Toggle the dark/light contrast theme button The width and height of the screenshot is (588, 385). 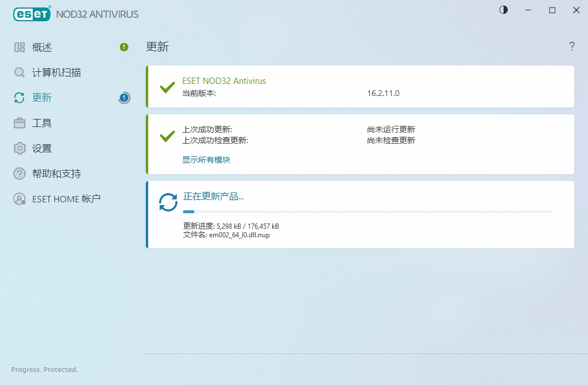(x=504, y=10)
